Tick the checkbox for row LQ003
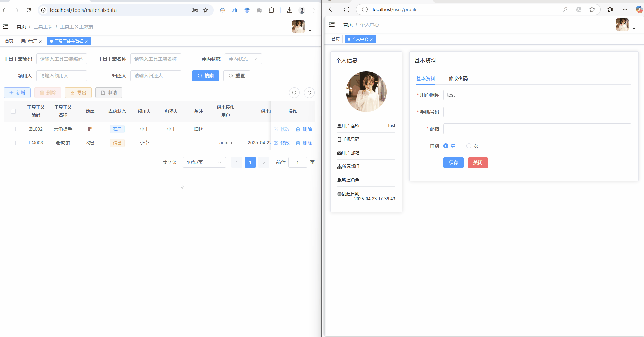Image resolution: width=644 pixels, height=337 pixels. (13, 143)
